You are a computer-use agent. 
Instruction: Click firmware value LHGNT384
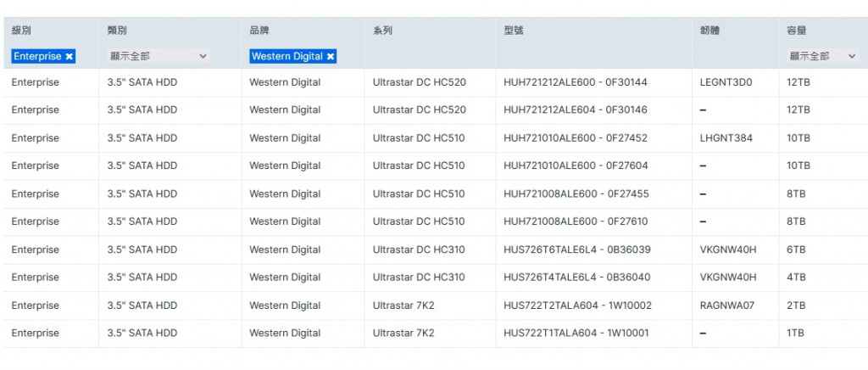tap(726, 138)
